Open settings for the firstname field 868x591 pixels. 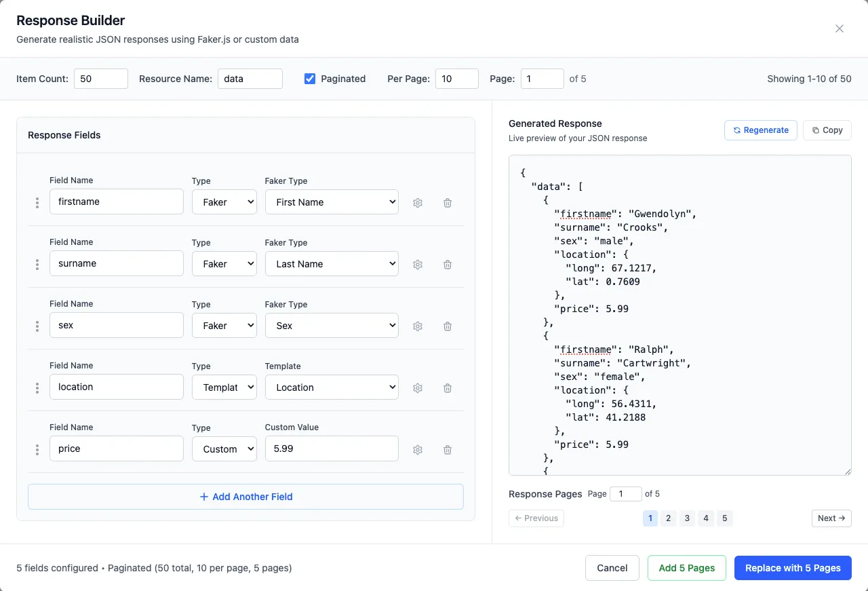coord(418,202)
